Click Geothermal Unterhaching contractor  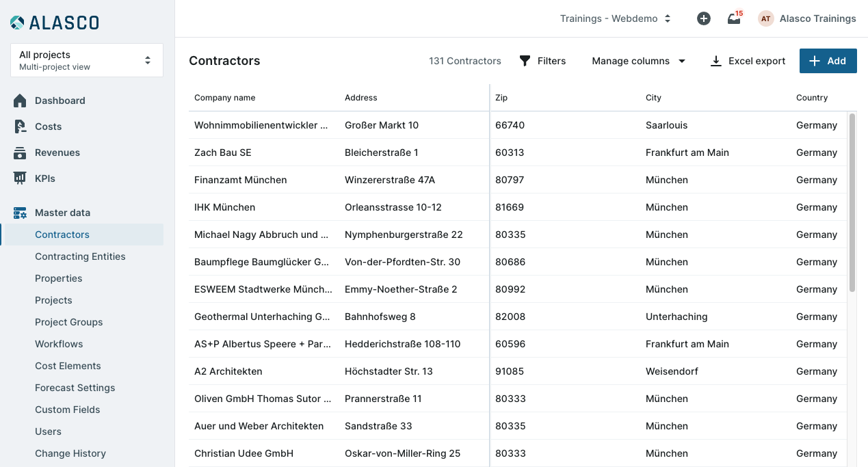click(x=263, y=317)
